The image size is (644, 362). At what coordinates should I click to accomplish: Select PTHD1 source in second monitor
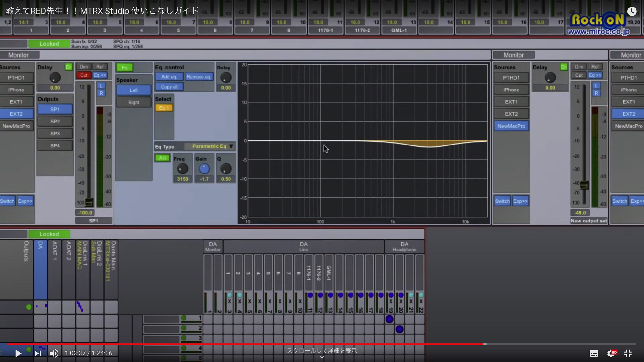coord(511,78)
